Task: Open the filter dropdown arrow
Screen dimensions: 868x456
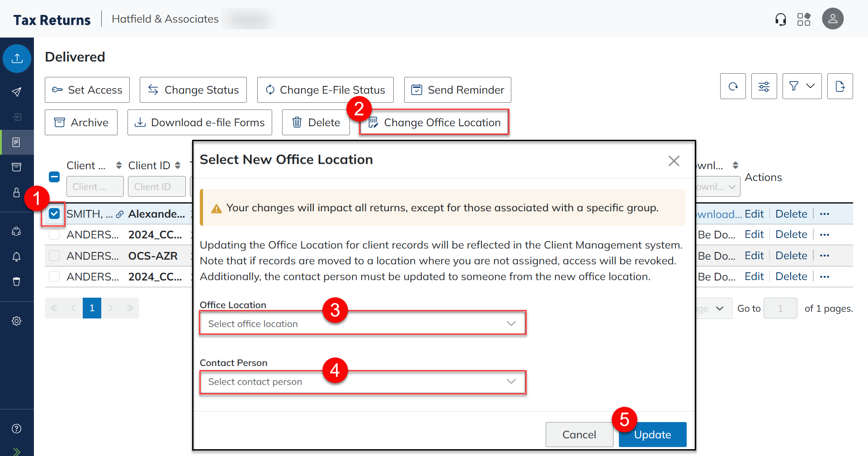Action: tap(810, 86)
